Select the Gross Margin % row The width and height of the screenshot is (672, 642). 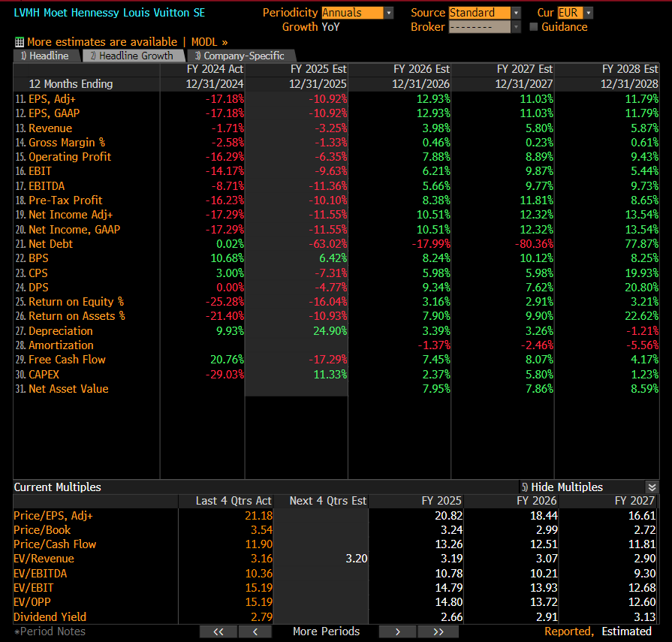(x=66, y=143)
